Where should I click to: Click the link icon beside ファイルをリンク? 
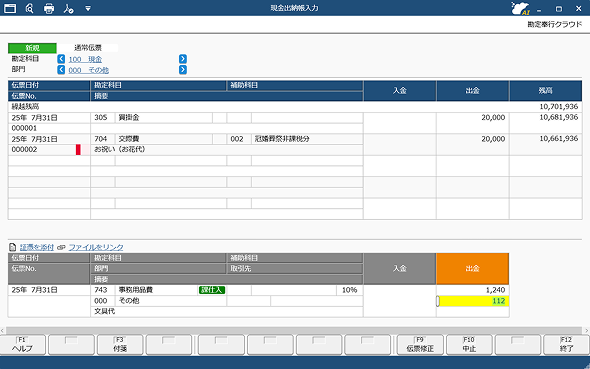point(61,248)
